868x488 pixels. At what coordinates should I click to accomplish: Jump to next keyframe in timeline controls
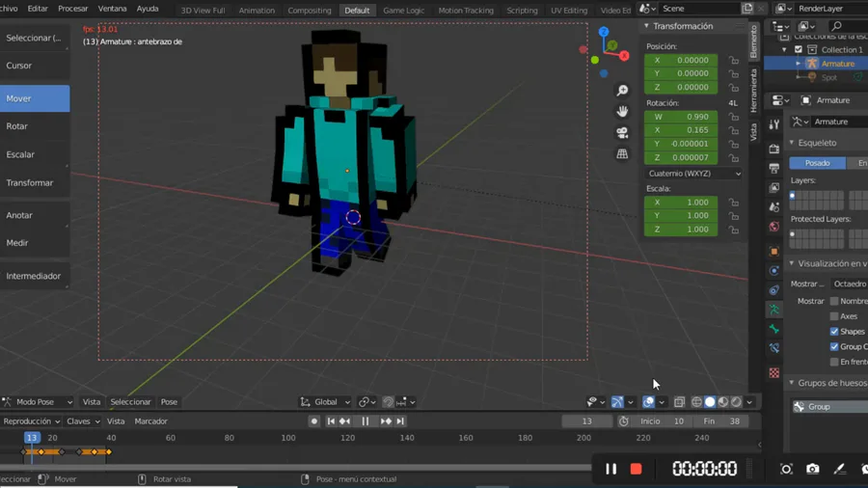pyautogui.click(x=386, y=421)
